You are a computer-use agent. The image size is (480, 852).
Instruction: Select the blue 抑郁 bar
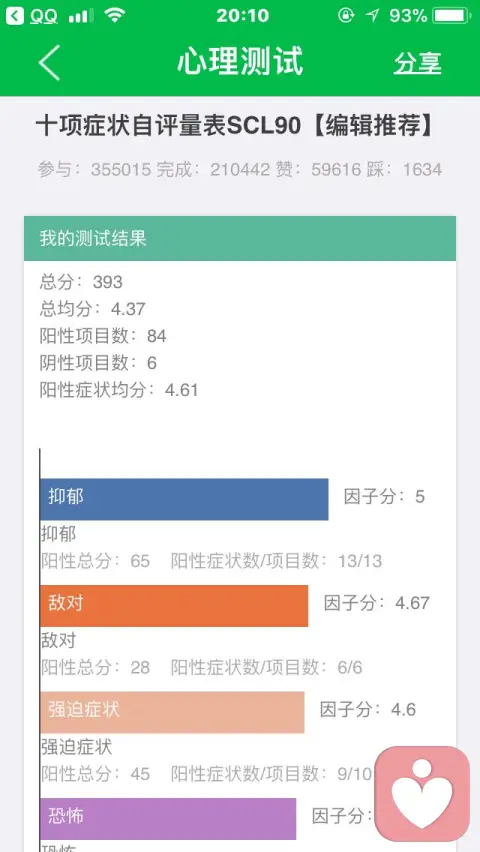coord(184,499)
